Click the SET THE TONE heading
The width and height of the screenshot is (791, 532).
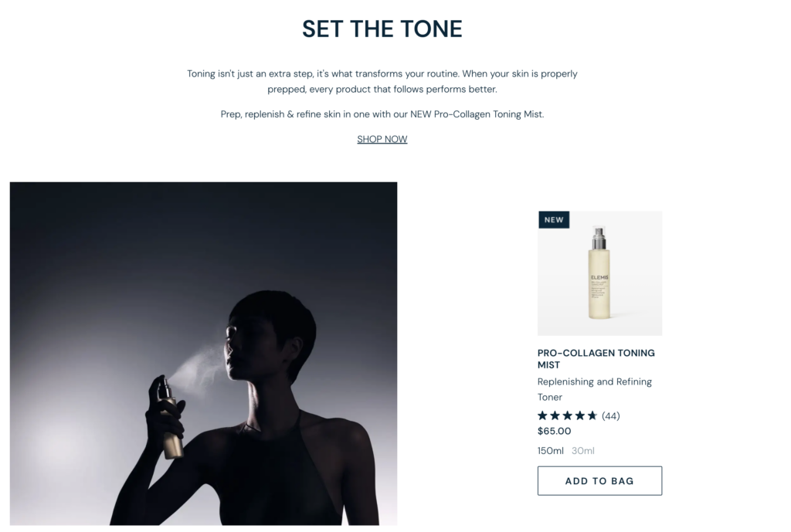coord(382,29)
